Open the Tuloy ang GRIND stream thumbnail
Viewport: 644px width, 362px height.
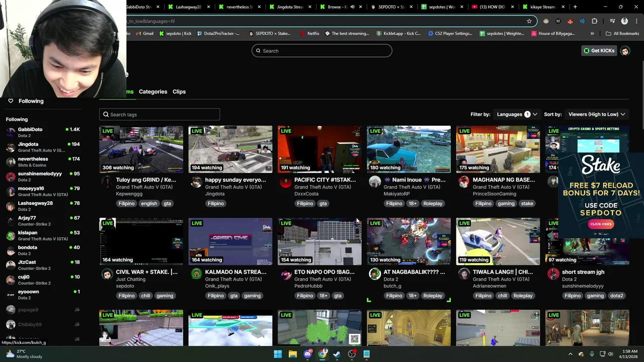(x=141, y=149)
